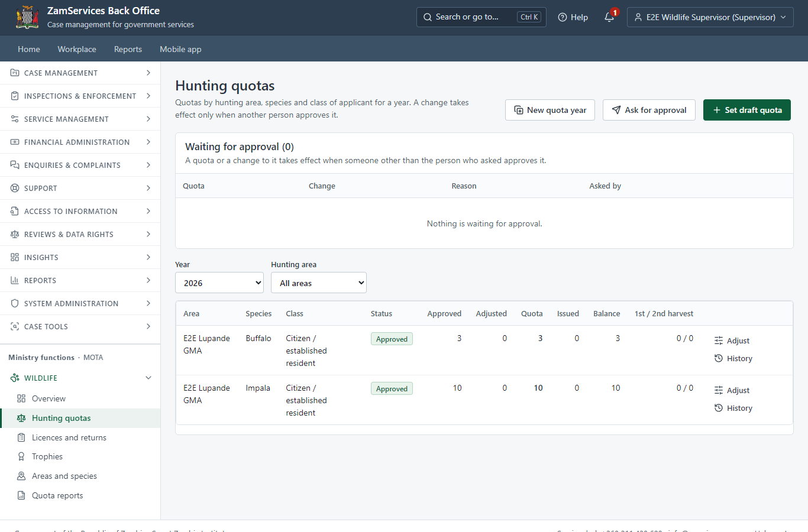
Task: Click the Insights dashboard icon
Action: (15, 257)
